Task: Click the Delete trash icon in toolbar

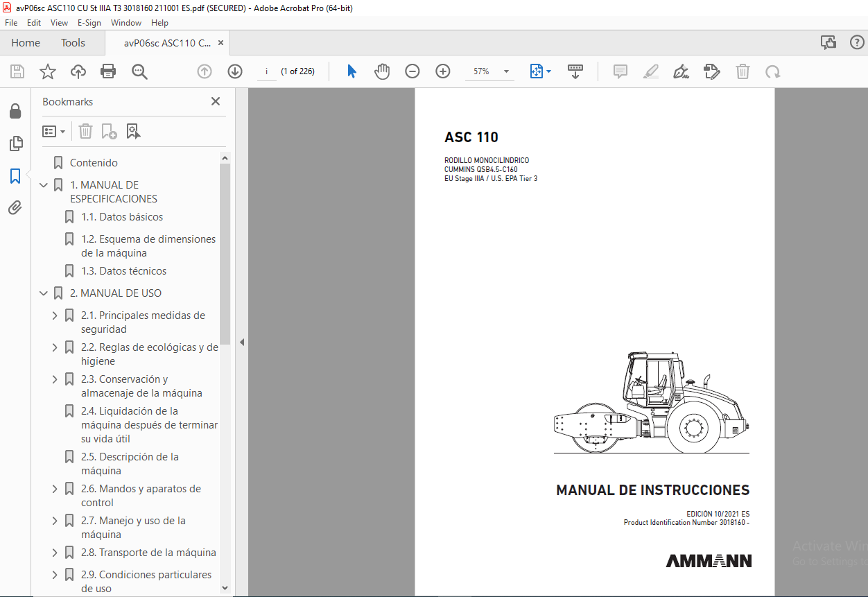Action: pyautogui.click(x=743, y=71)
